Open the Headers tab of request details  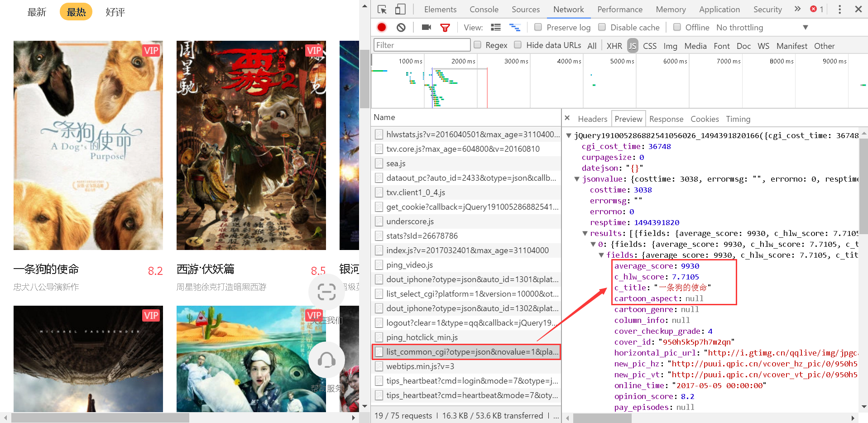tap(593, 119)
